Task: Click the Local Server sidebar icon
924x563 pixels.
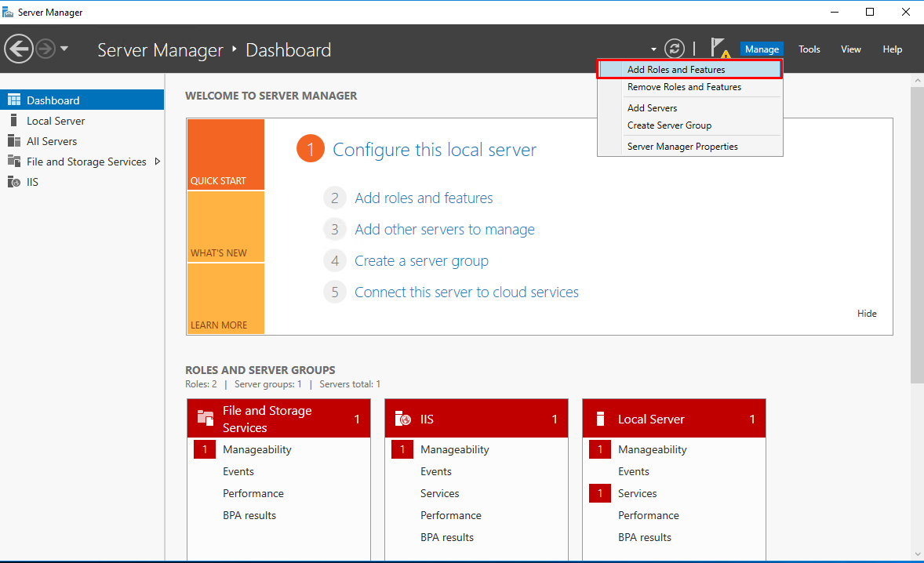Action: 13,121
